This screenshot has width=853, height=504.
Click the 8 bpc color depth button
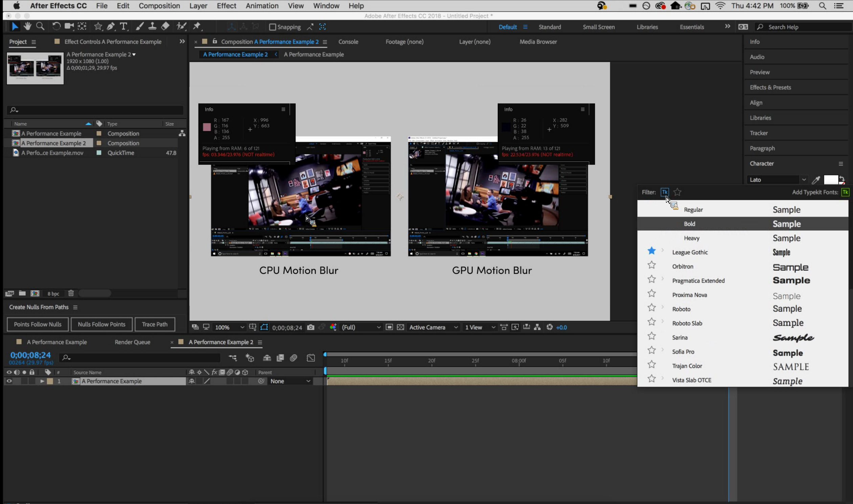point(53,293)
